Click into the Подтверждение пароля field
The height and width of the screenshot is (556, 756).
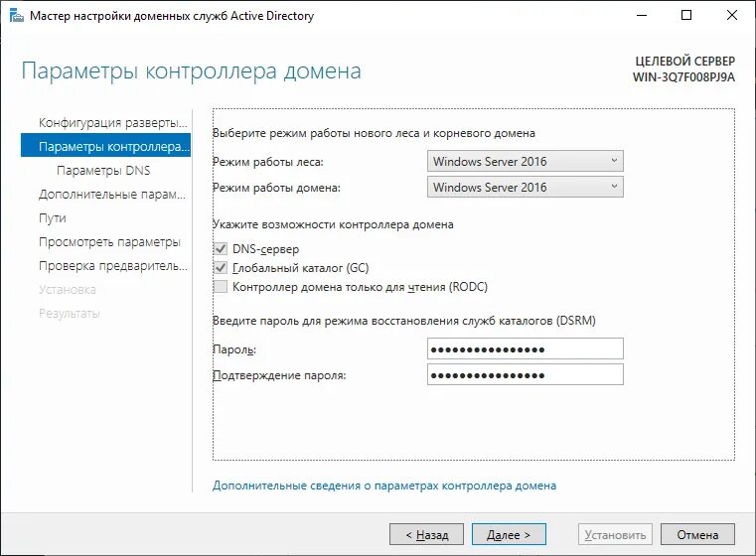coord(526,375)
